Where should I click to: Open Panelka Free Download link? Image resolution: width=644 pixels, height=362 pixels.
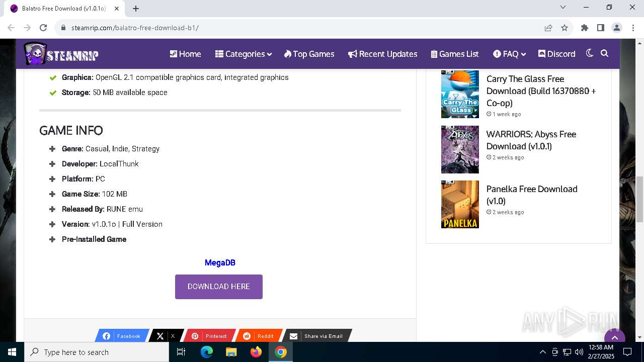click(531, 195)
